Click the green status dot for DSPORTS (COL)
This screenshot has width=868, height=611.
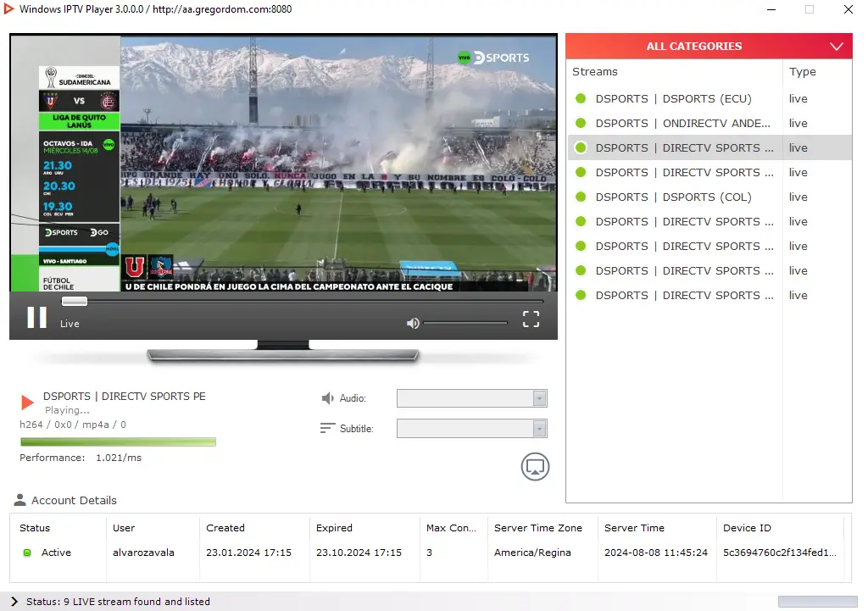click(x=581, y=197)
